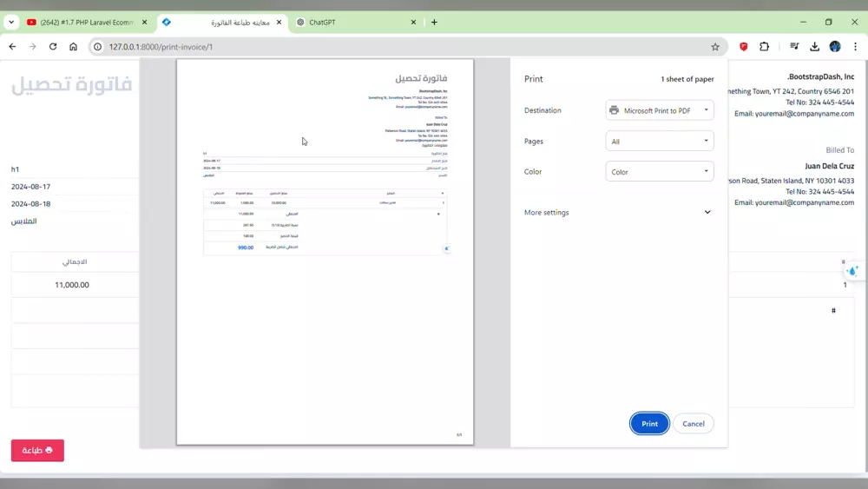Select the معاينه طباعة الفاتورة tab
Image resolution: width=868 pixels, height=489 pixels.
pyautogui.click(x=221, y=23)
